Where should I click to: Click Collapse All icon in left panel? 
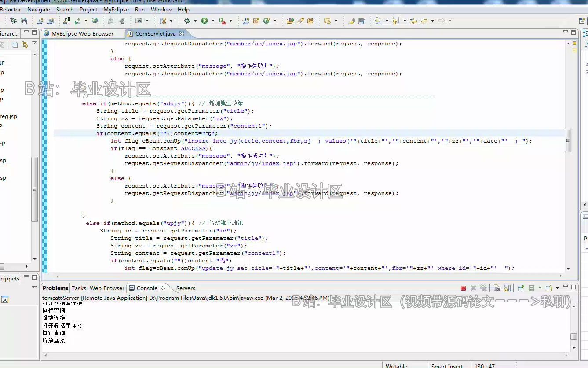[15, 44]
